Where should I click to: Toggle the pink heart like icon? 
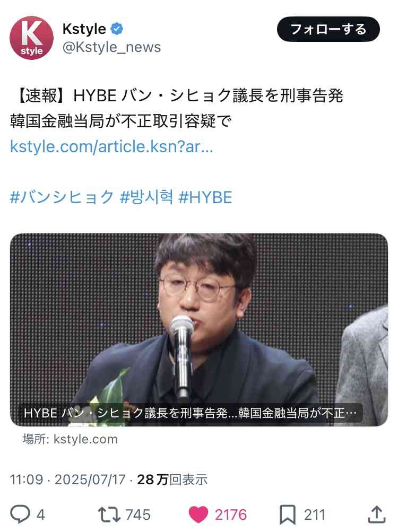pos(198,514)
